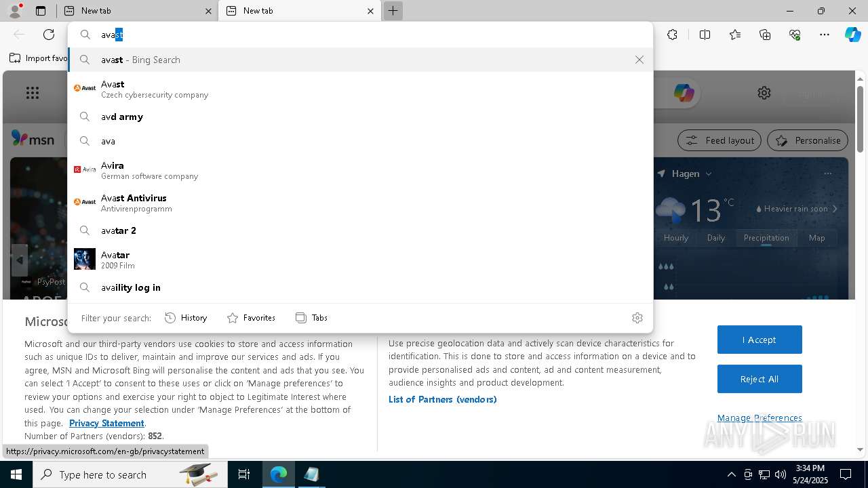
Task: Open the Import favorites bookmark
Action: pyautogui.click(x=38, y=58)
